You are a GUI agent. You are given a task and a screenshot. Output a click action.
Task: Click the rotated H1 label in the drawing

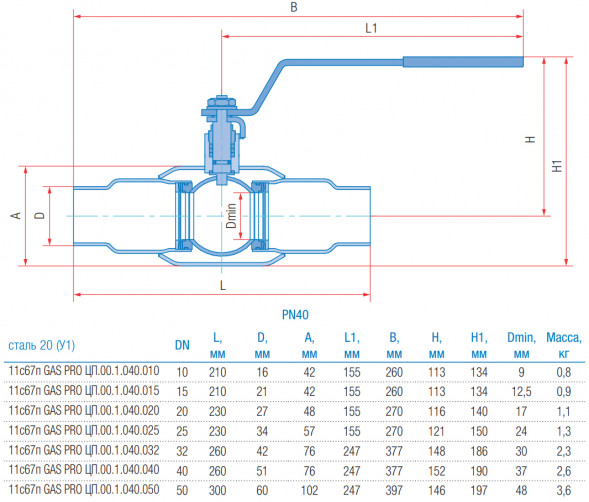tap(557, 166)
